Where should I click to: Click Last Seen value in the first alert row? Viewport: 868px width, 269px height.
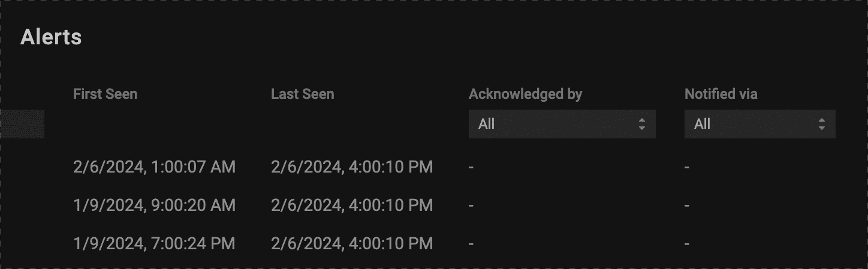tap(351, 167)
